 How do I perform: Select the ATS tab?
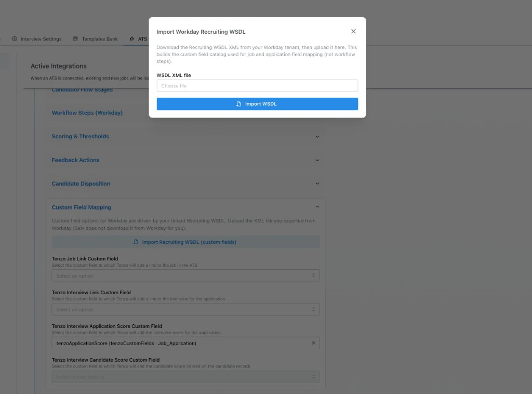[138, 39]
